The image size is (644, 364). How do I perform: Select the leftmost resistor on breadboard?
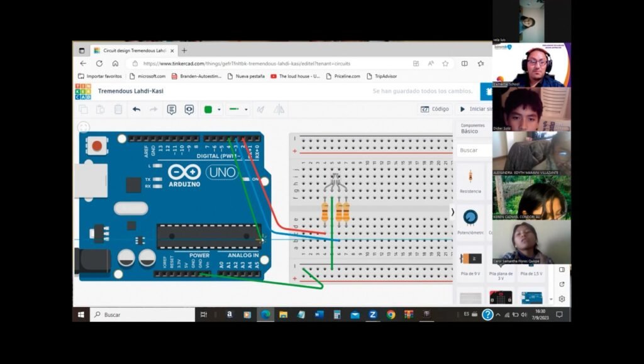(x=325, y=212)
